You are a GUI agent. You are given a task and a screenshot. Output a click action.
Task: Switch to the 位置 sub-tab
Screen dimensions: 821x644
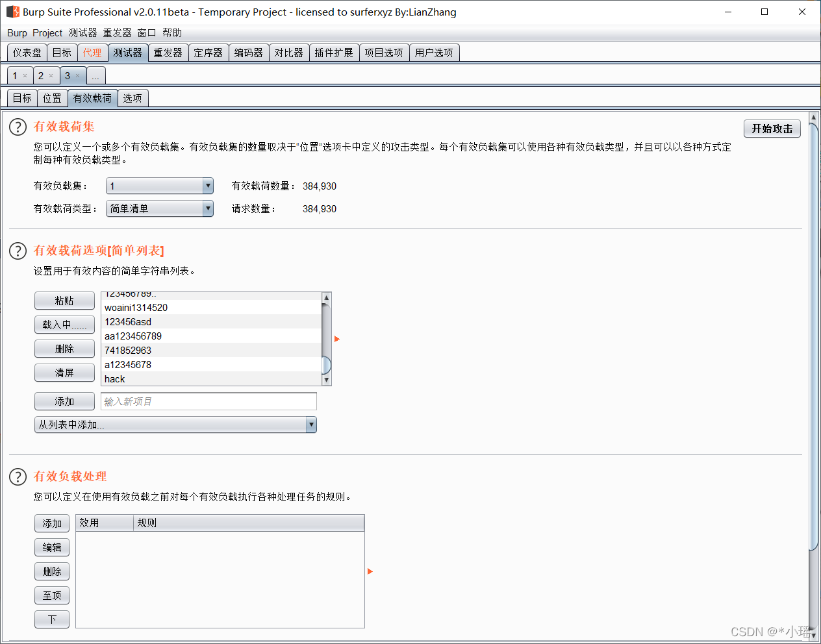(52, 98)
